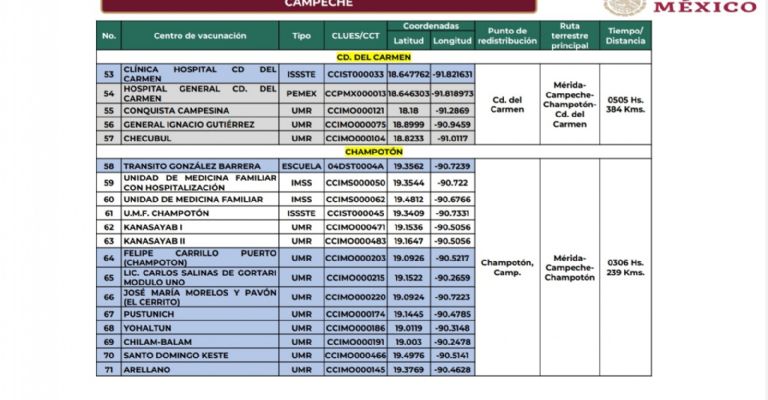
Task: Select the 'CHILAM-BALAM' cell
Action: click(200, 342)
